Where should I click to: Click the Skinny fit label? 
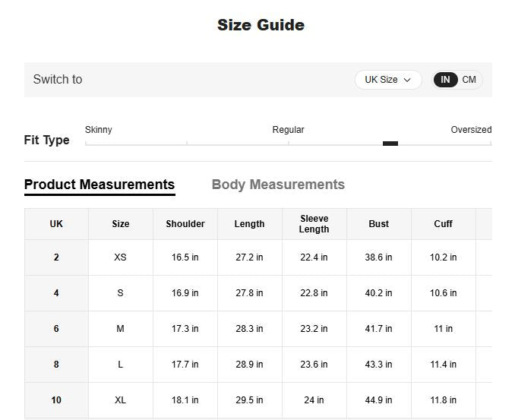(99, 130)
